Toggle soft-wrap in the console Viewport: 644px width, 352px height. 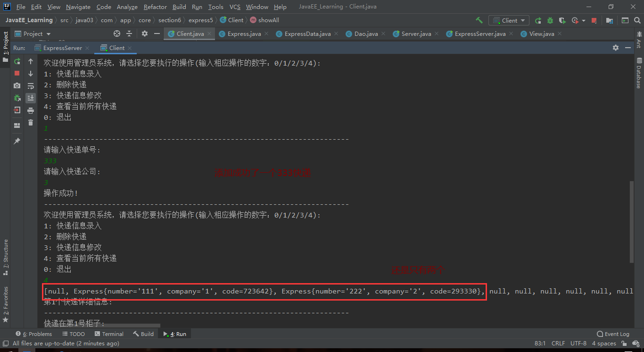31,86
